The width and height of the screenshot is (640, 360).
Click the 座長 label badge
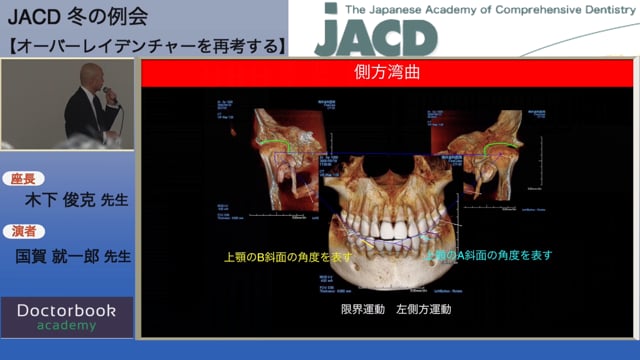point(23,179)
